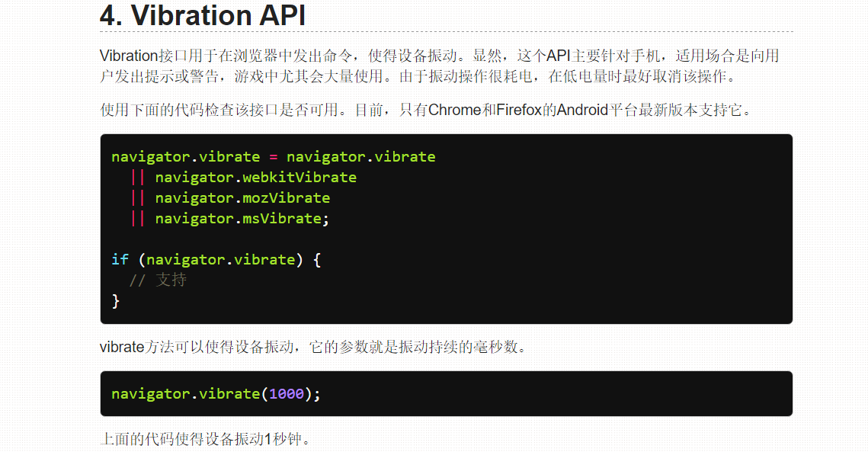868x452 pixels.
Task: Click "navigator.msVibrate" in the code block
Action: pyautogui.click(x=238, y=219)
